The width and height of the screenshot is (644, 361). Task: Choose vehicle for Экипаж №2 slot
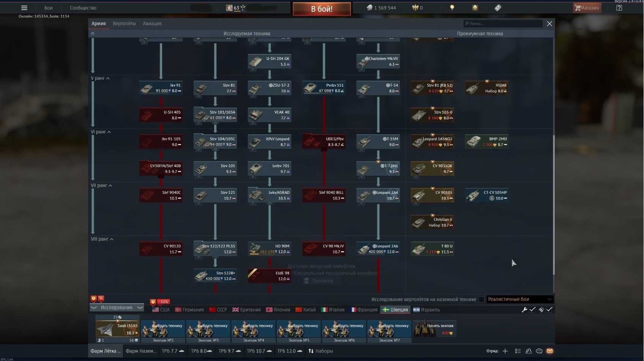pos(163,329)
